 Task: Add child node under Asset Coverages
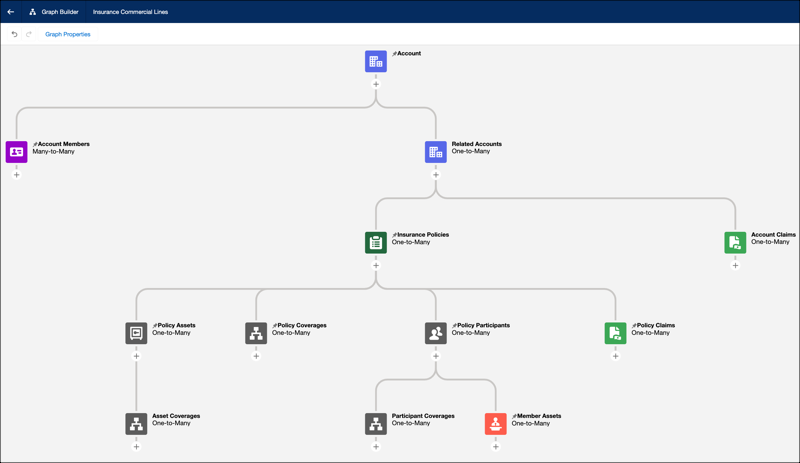[x=136, y=447]
